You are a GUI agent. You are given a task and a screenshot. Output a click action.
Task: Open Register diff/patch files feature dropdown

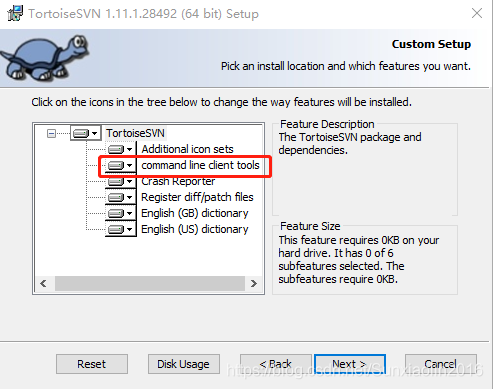click(x=121, y=197)
